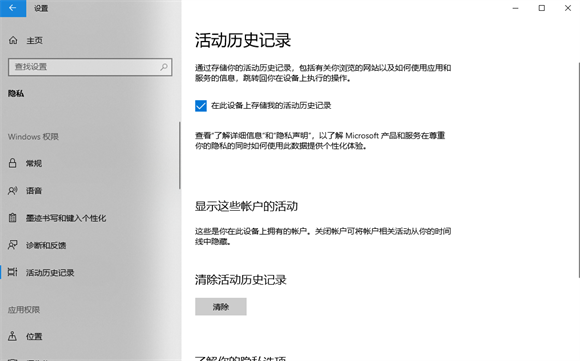Focus the 查找设置 search box
This screenshot has width=580, height=361.
90,67
